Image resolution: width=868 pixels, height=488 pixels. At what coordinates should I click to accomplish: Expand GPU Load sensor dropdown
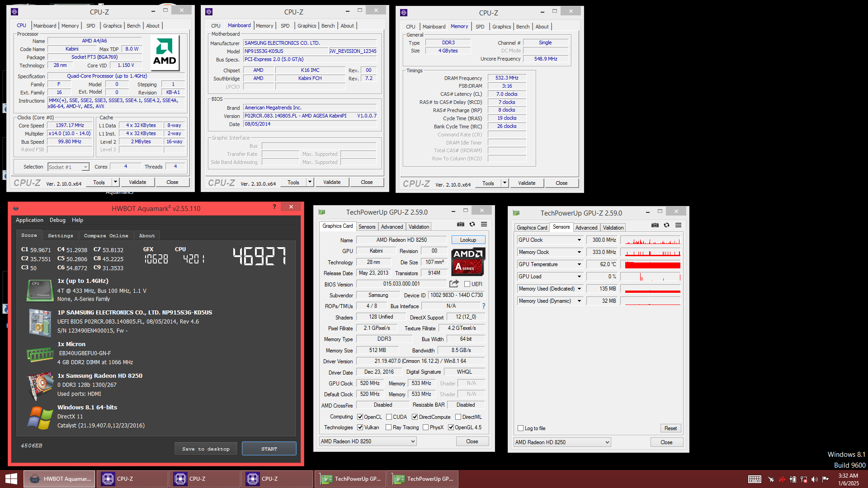click(x=579, y=277)
